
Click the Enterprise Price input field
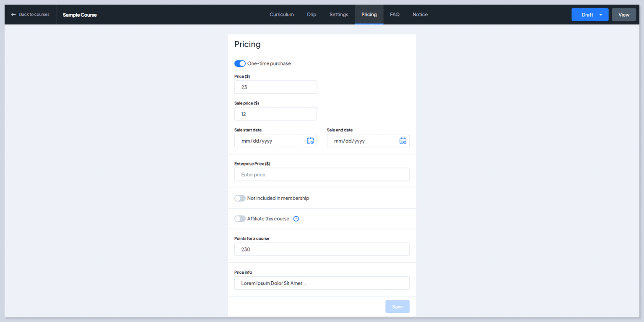click(322, 174)
